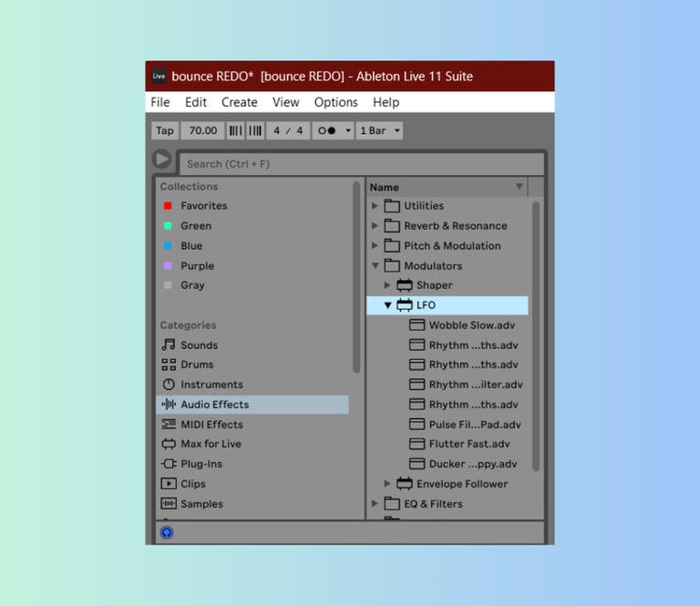Open the File menu

point(160,102)
